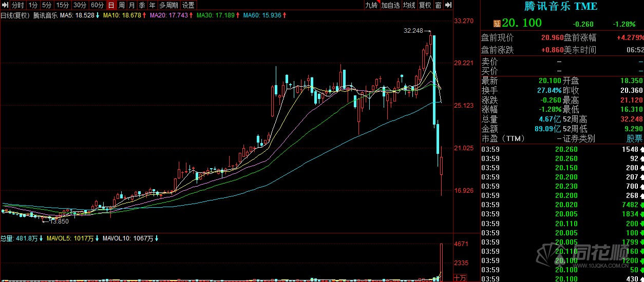The image size is (644, 282).
Task: Click the 32.248 high price marker
Action: 413,31
